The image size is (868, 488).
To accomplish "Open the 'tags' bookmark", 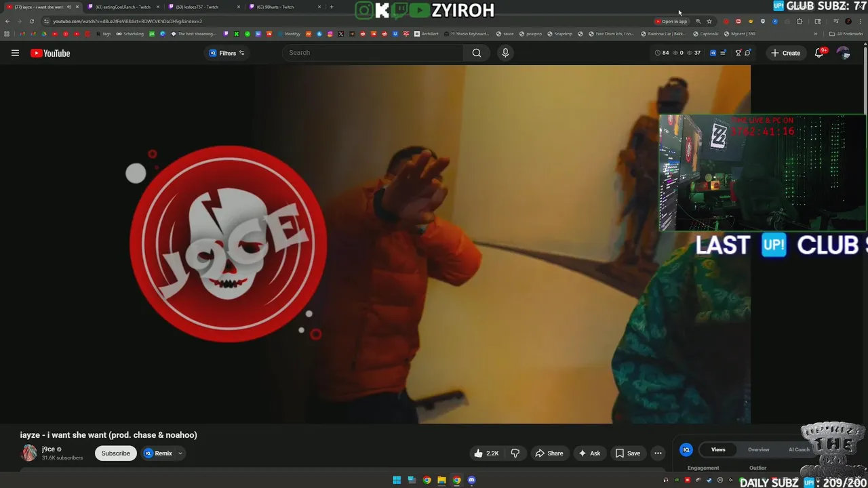I will point(104,34).
